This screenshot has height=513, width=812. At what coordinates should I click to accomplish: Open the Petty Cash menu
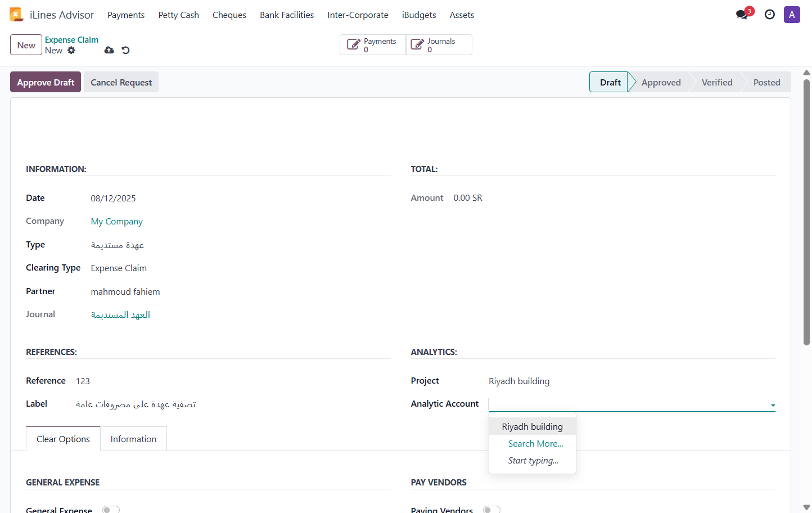(x=179, y=15)
